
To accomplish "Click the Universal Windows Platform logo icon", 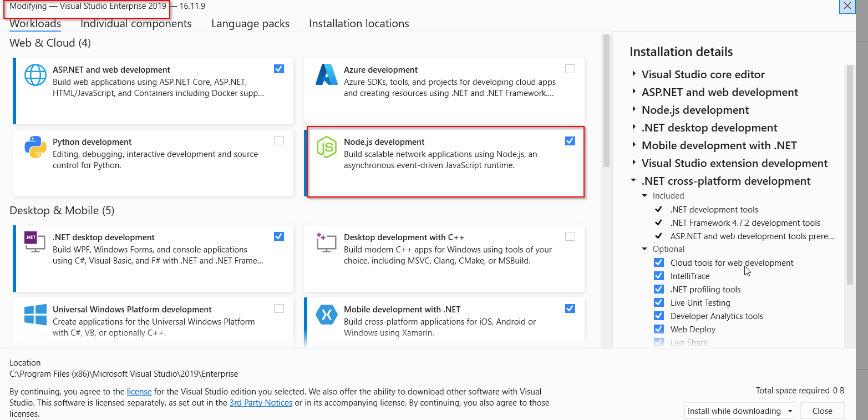I will (x=35, y=315).
